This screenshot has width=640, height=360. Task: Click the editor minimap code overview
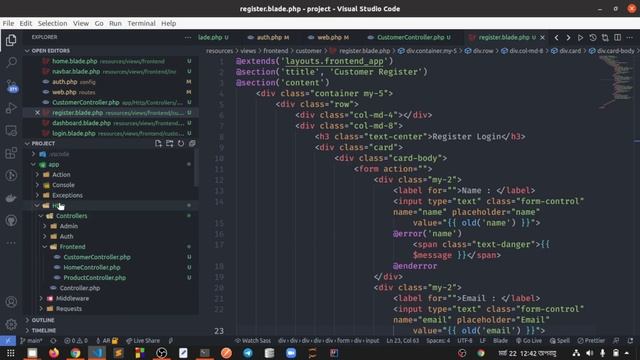pos(616,82)
